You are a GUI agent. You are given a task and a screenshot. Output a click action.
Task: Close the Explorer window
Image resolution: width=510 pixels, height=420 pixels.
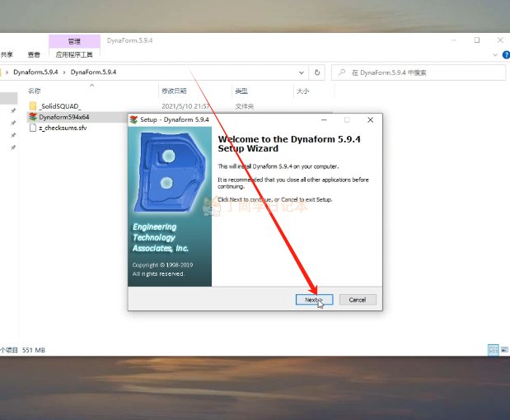[x=500, y=40]
